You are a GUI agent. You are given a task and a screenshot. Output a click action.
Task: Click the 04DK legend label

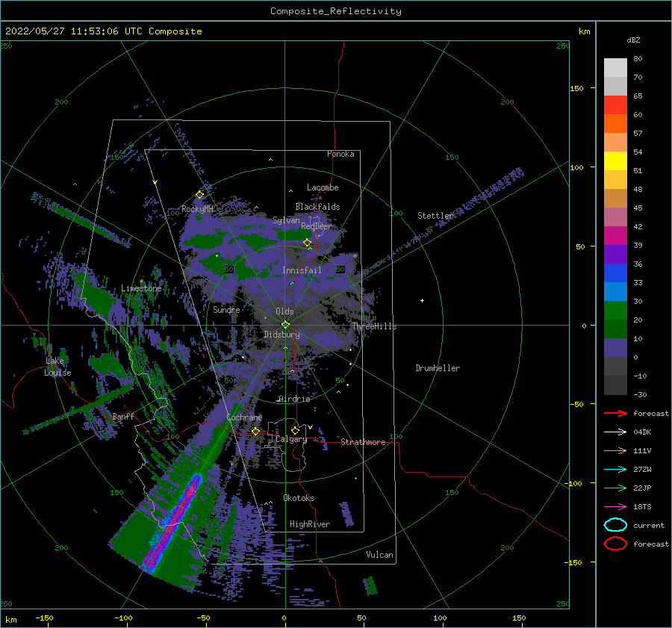coord(642,432)
